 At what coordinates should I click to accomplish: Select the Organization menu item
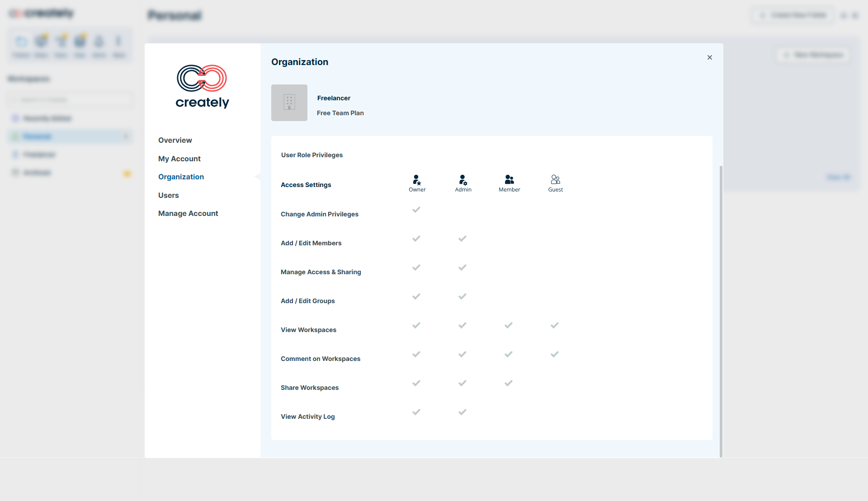pyautogui.click(x=181, y=177)
